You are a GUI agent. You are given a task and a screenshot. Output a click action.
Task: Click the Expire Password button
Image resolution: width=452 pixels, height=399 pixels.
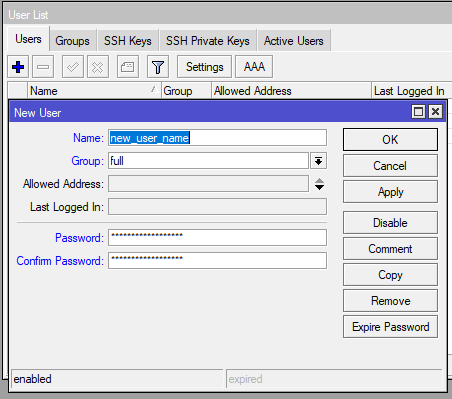click(390, 327)
